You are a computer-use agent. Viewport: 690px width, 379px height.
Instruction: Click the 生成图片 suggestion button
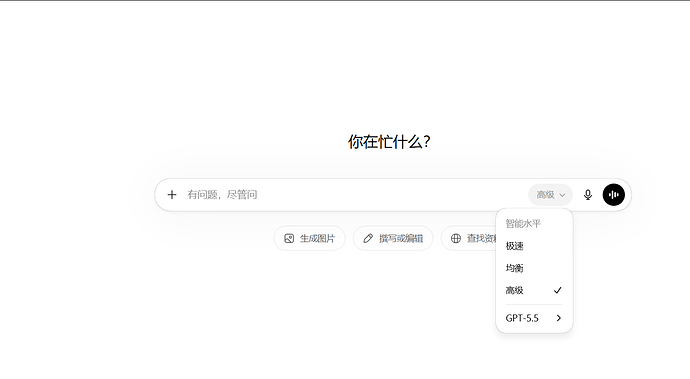309,239
